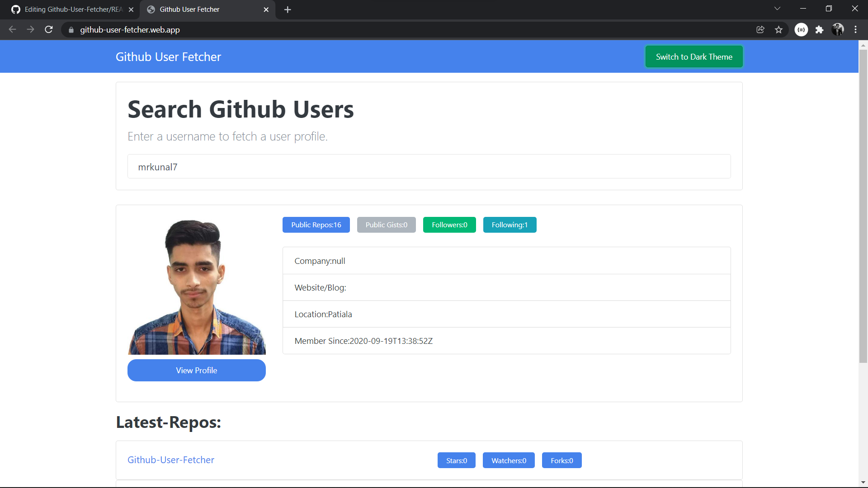
Task: Open the Github-User-Fetcher repository link
Action: pos(170,460)
